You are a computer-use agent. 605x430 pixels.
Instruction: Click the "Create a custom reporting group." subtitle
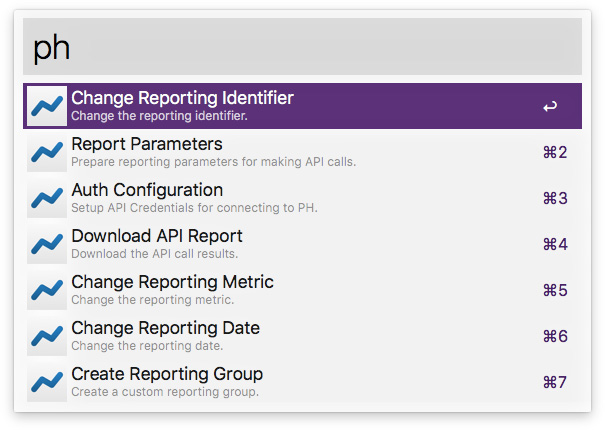[x=165, y=392]
